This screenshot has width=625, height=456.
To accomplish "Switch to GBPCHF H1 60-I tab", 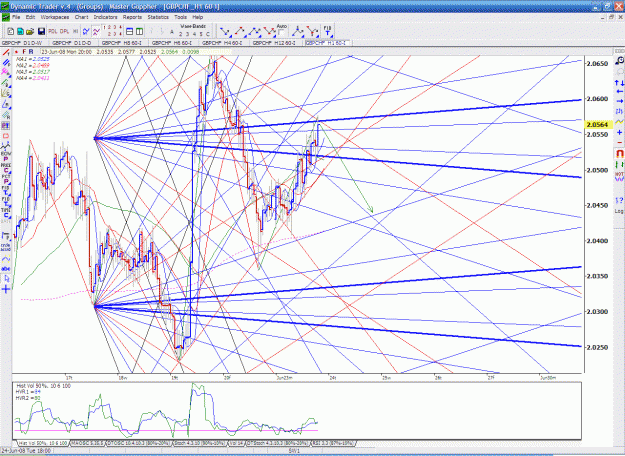I will coord(327,43).
